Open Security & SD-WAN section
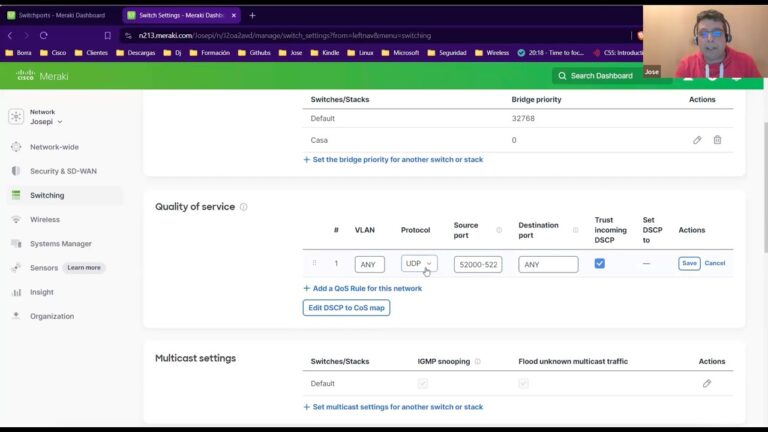768x432 pixels. 63,171
